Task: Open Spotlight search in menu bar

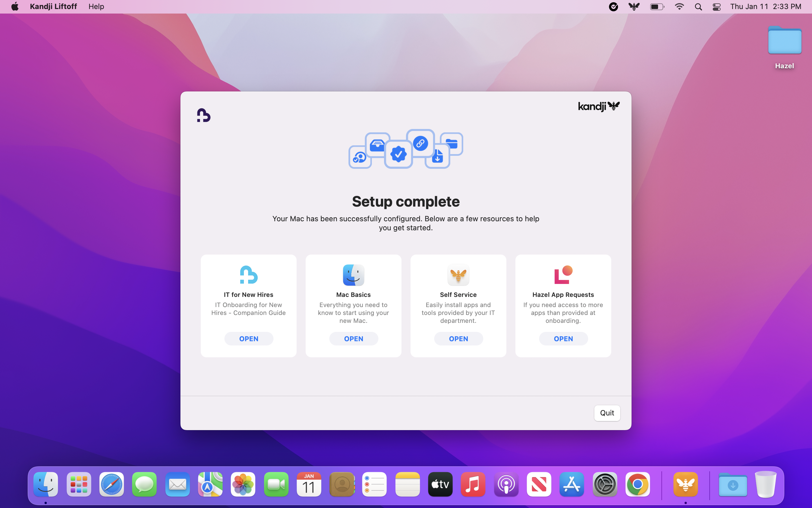Action: (x=698, y=7)
